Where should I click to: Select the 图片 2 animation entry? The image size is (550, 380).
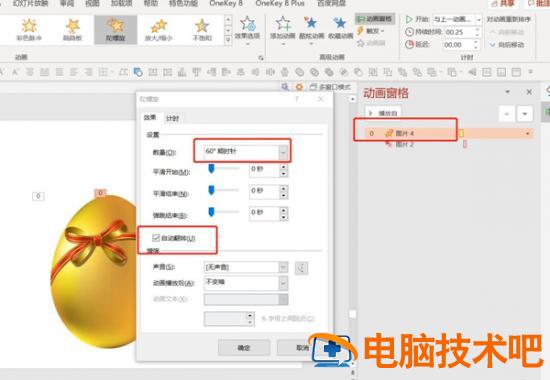point(405,144)
